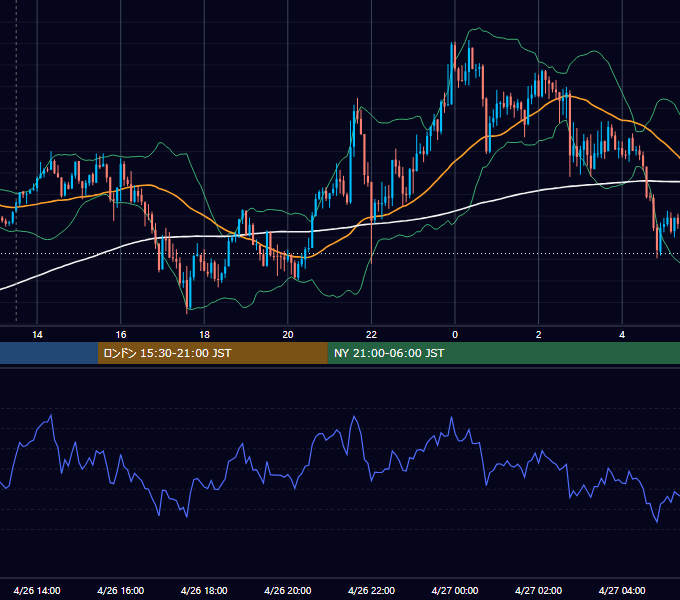Select the blue session bar before ロンドン
Viewport: 680px width, 600px height.
[x=49, y=353]
